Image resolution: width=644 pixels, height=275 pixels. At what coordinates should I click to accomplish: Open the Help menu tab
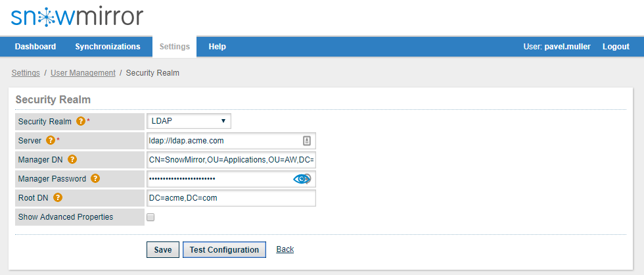click(217, 47)
